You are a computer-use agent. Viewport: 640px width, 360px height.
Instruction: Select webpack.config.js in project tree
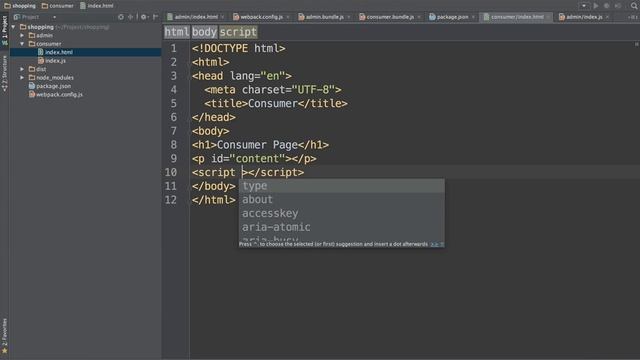(56, 94)
